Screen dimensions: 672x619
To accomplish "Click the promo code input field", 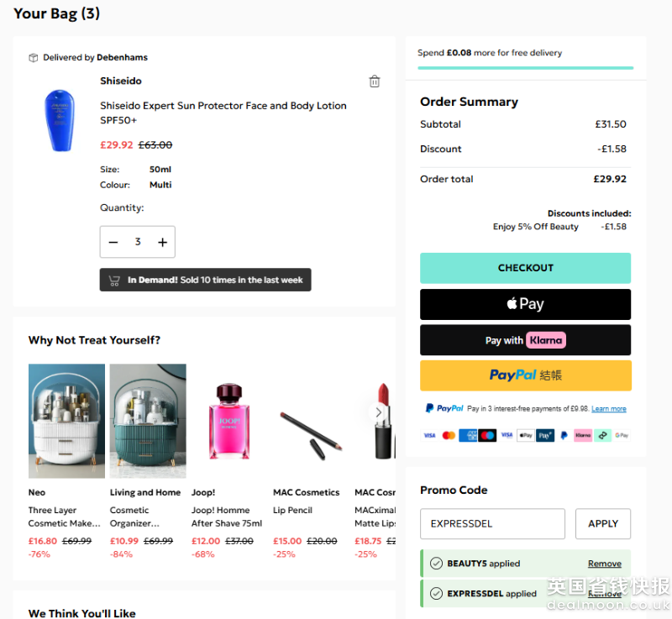I will [492, 523].
